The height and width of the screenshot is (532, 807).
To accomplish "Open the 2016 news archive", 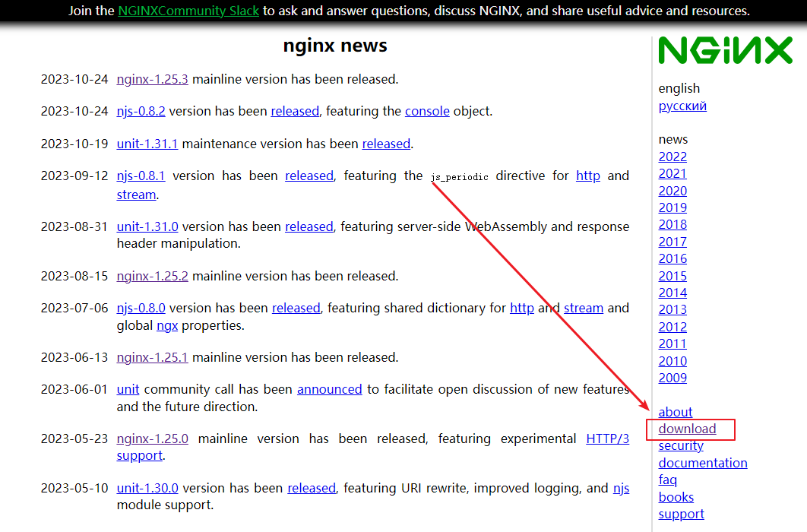I will (672, 258).
